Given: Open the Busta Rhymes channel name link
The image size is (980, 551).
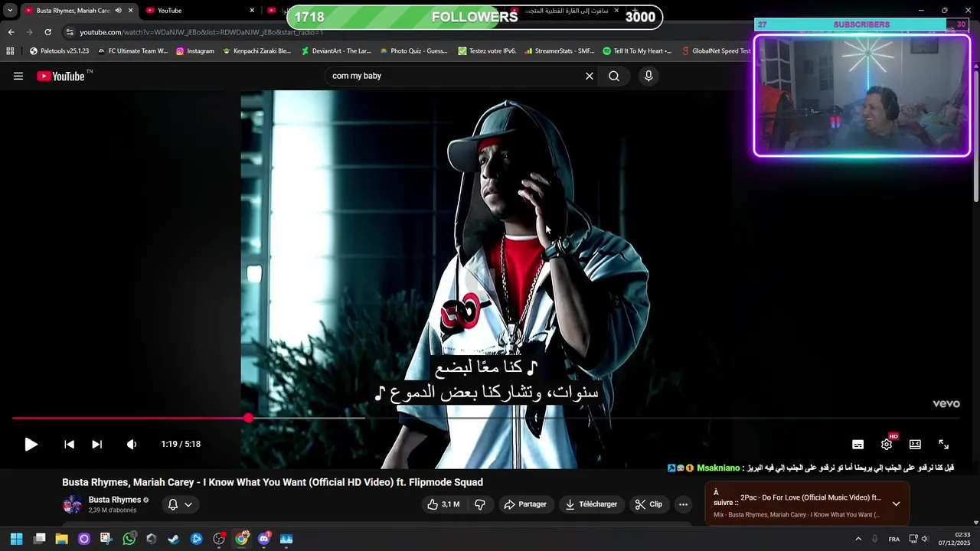Looking at the screenshot, I should 115,500.
